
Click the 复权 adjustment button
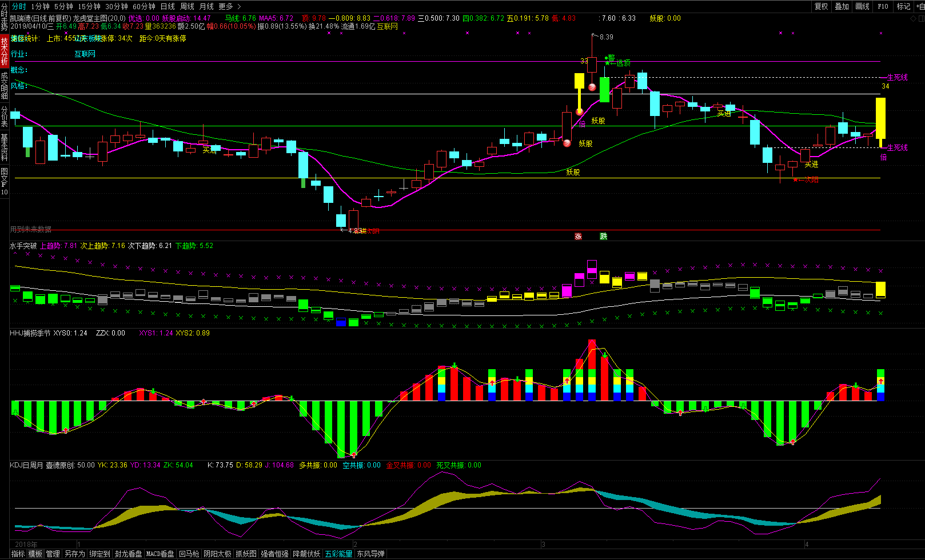click(x=822, y=6)
